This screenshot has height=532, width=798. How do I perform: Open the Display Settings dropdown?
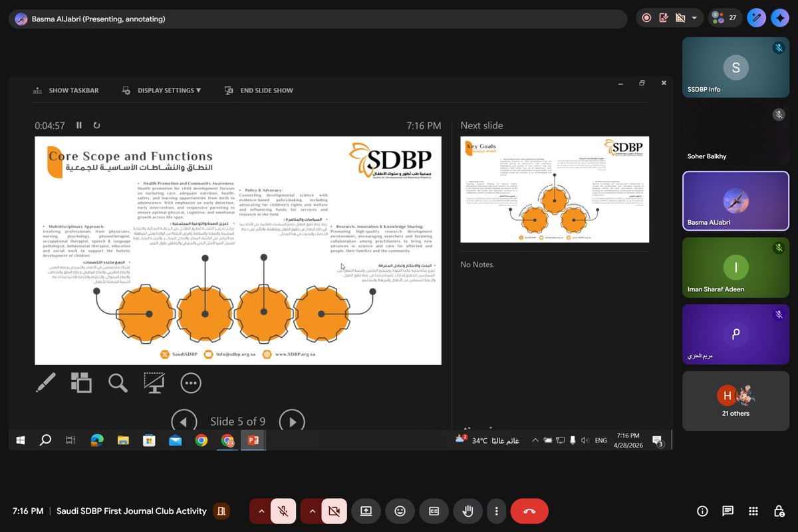pos(161,90)
